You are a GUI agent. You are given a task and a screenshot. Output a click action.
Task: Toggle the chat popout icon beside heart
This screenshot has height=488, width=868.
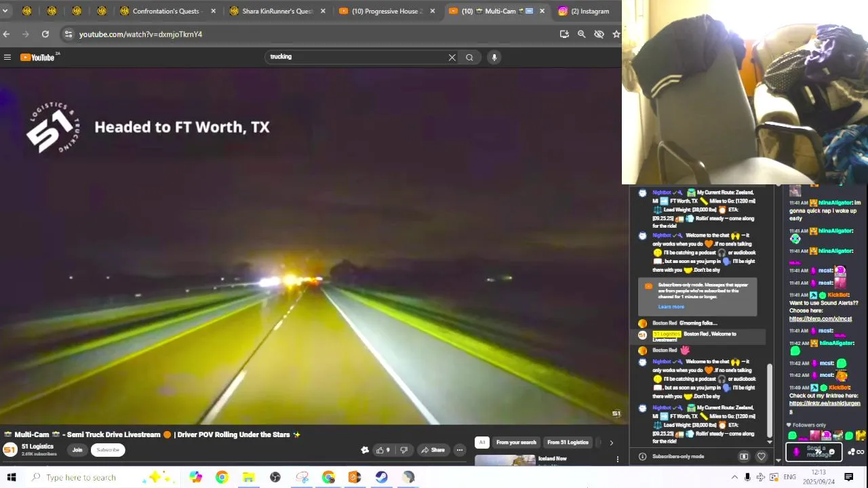744,457
